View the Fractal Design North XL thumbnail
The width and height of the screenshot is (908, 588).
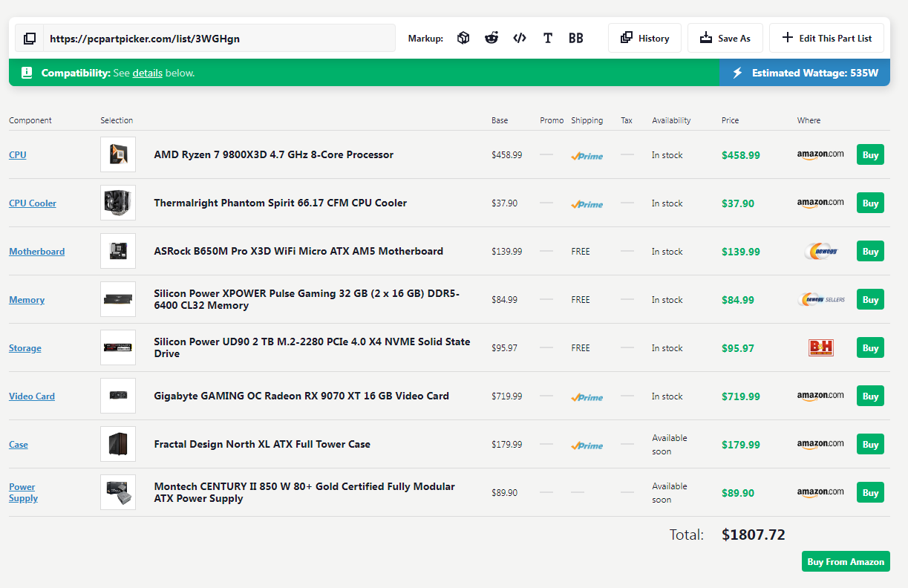118,444
